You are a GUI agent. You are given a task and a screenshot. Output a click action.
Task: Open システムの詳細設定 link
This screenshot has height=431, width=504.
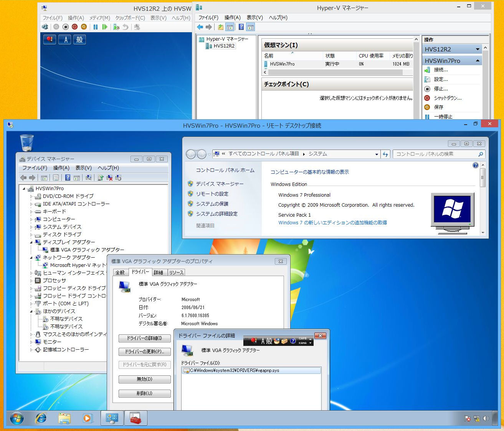[216, 214]
